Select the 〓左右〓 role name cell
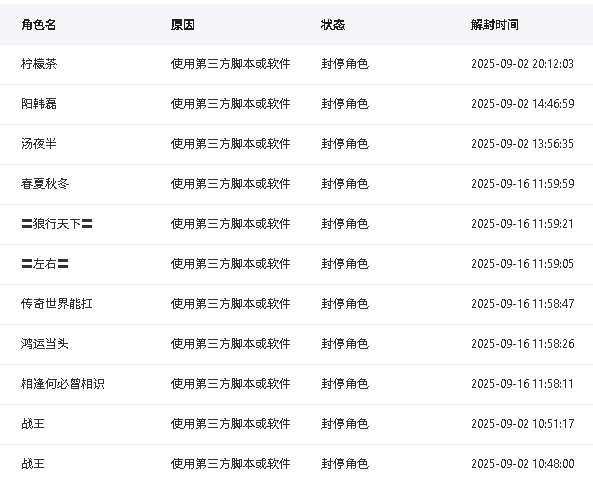The width and height of the screenshot is (593, 484). pos(45,264)
